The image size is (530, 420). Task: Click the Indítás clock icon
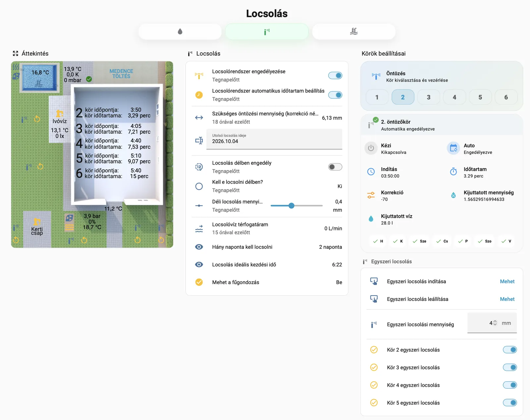(x=371, y=172)
